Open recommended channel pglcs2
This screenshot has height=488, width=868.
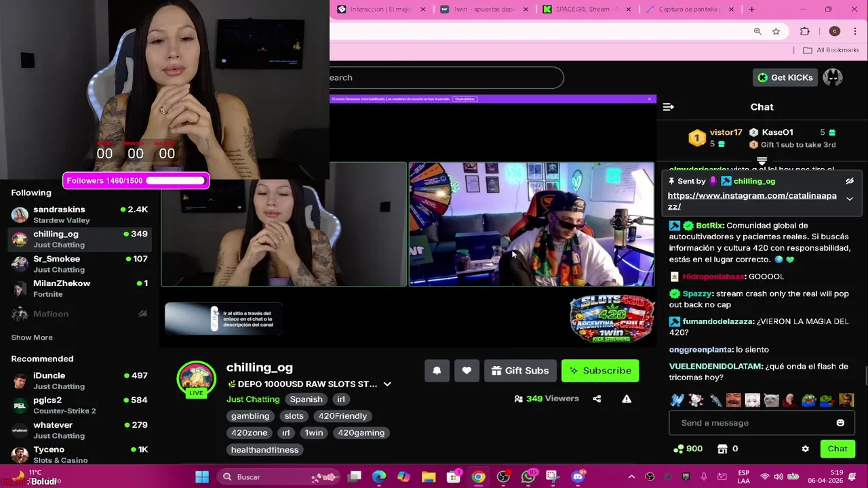[80, 405]
